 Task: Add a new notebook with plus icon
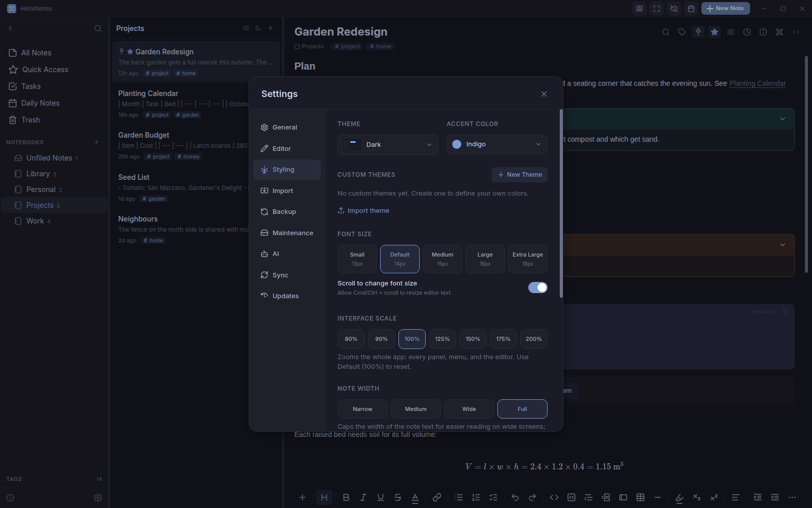click(96, 142)
